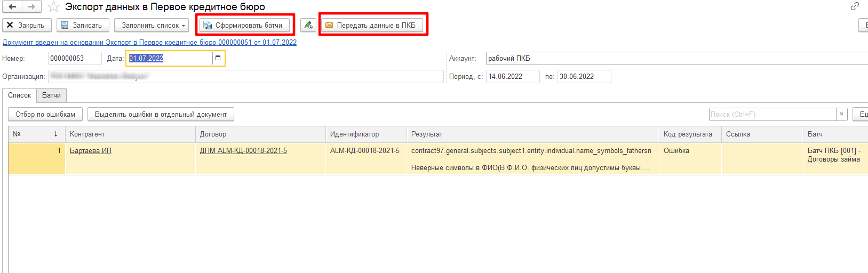Click Сформировать батчи button

[x=245, y=25]
